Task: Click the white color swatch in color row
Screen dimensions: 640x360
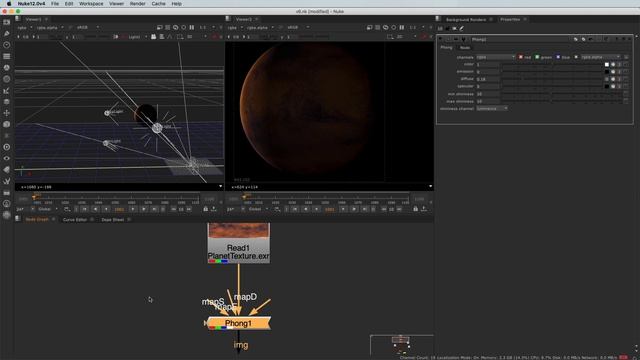Action: pos(607,64)
